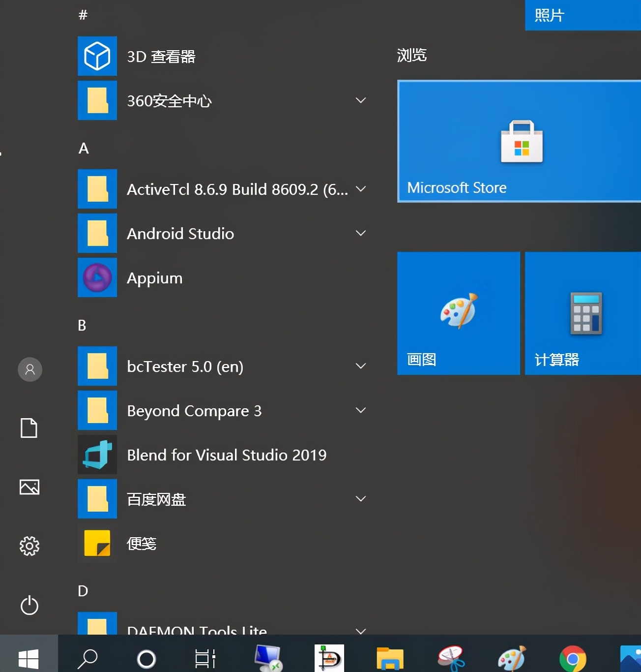Viewport: 641px width, 672px height.
Task: Launch Appium via its purple icon
Action: [97, 277]
